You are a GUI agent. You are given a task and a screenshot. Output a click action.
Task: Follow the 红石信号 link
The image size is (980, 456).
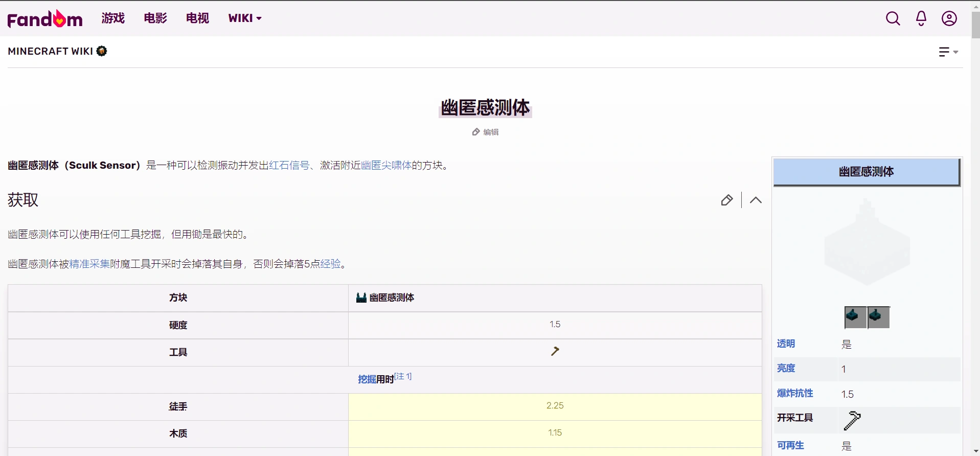click(289, 165)
